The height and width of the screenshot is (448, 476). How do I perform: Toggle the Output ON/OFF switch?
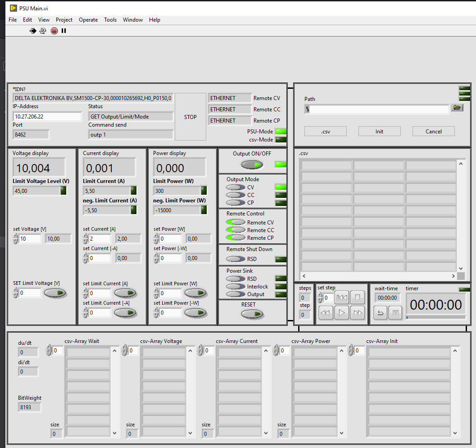click(252, 165)
